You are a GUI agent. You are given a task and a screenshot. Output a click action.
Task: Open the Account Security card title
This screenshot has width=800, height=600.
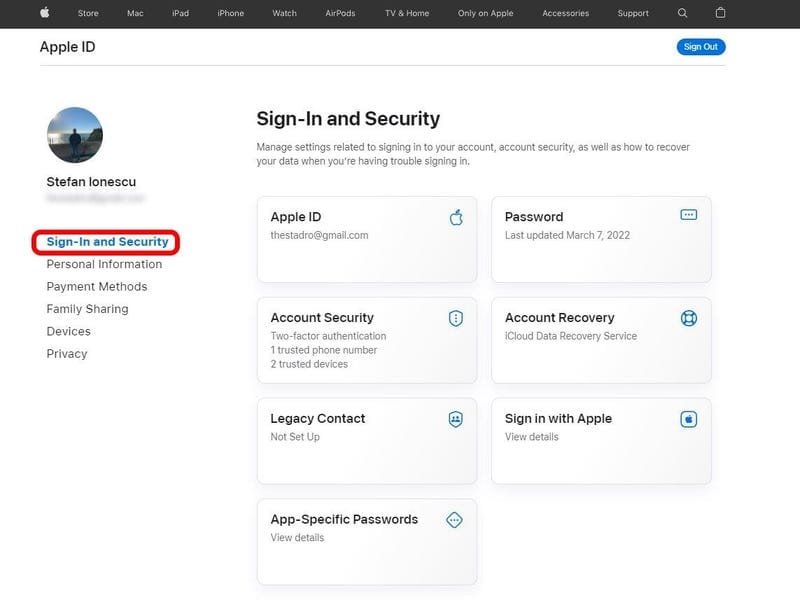[322, 318]
